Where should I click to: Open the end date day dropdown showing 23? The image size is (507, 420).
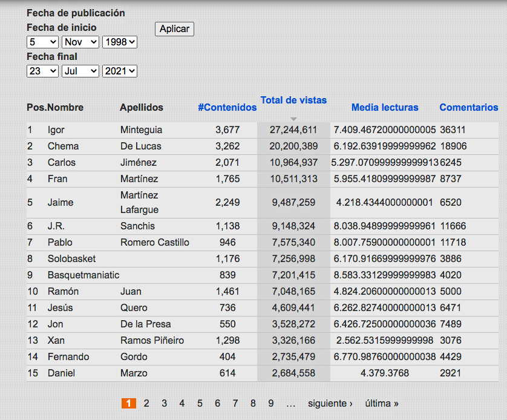(42, 71)
